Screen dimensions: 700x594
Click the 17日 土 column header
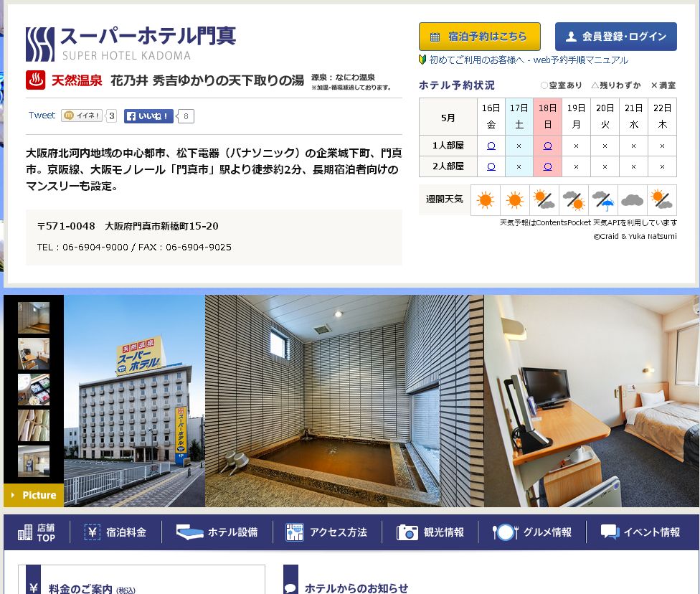coord(519,116)
